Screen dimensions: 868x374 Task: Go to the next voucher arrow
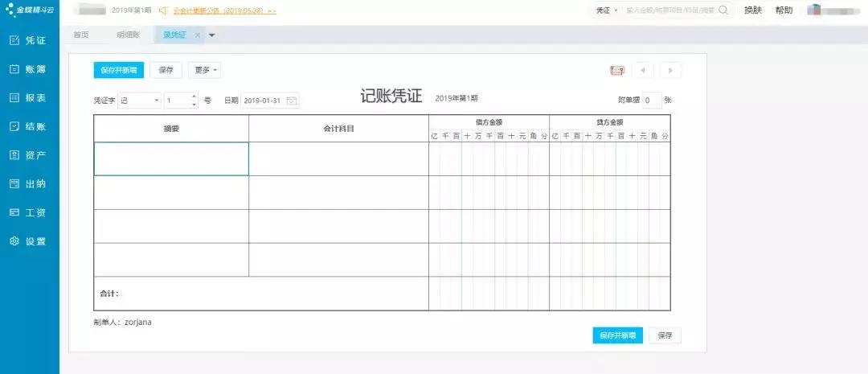(x=670, y=71)
